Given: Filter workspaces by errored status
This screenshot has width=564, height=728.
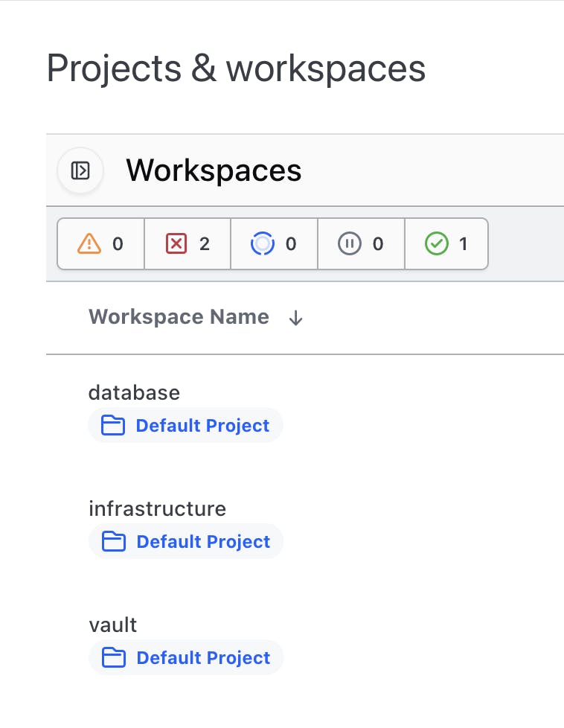Looking at the screenshot, I should point(188,243).
